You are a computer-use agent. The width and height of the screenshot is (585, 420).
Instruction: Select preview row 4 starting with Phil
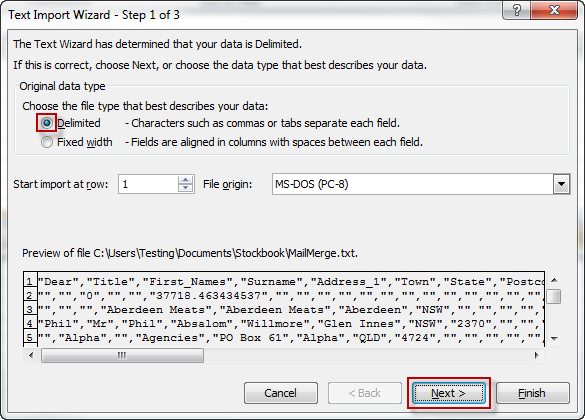click(x=284, y=323)
